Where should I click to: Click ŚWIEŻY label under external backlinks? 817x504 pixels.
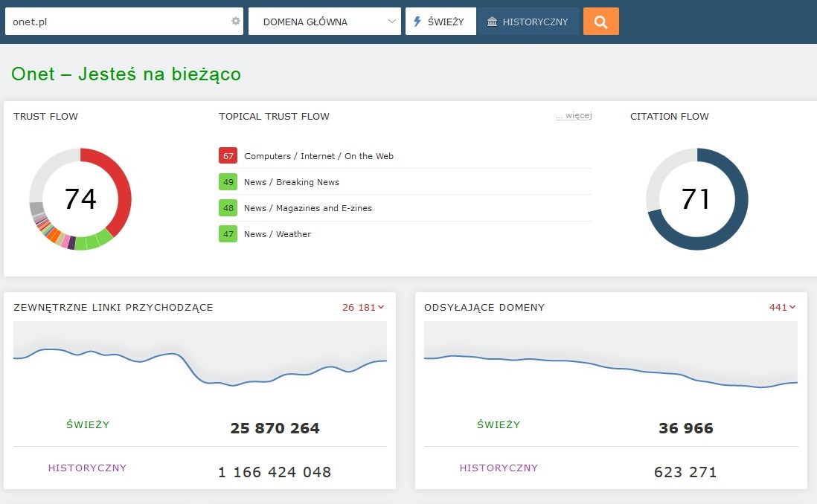(88, 425)
